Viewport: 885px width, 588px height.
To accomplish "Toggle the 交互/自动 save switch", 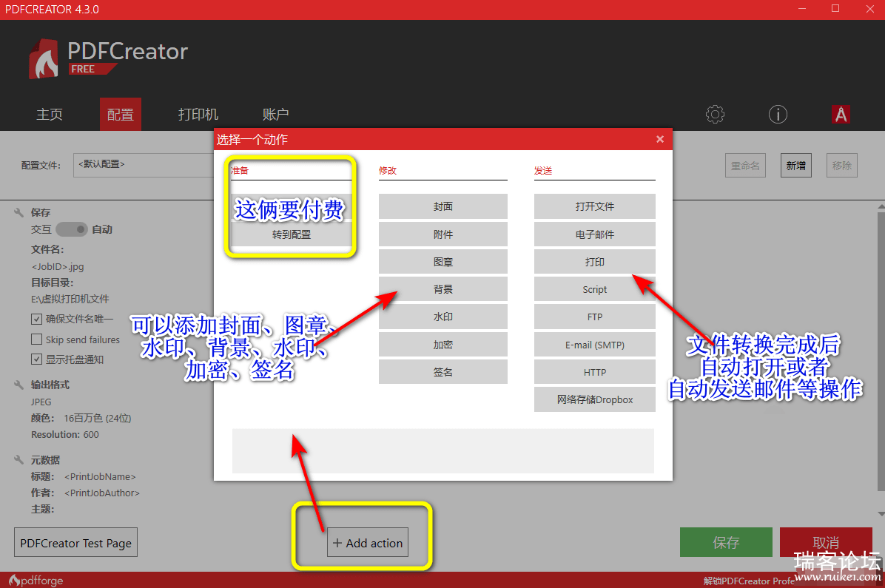I will pyautogui.click(x=72, y=229).
